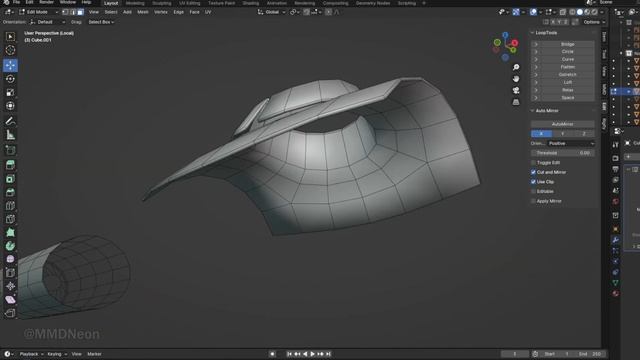Untick the Cut and Mirror checkbox
Viewport: 640px width, 360px height.
[533, 172]
